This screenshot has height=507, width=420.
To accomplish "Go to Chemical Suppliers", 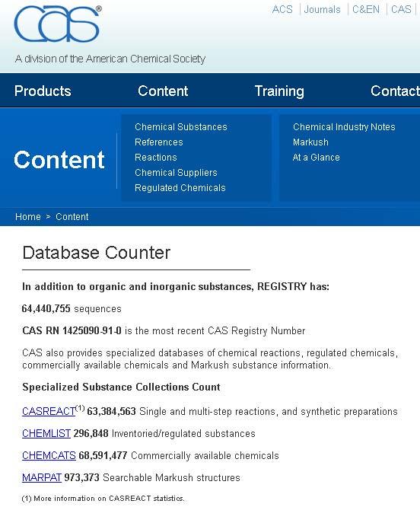I will pos(176,172).
